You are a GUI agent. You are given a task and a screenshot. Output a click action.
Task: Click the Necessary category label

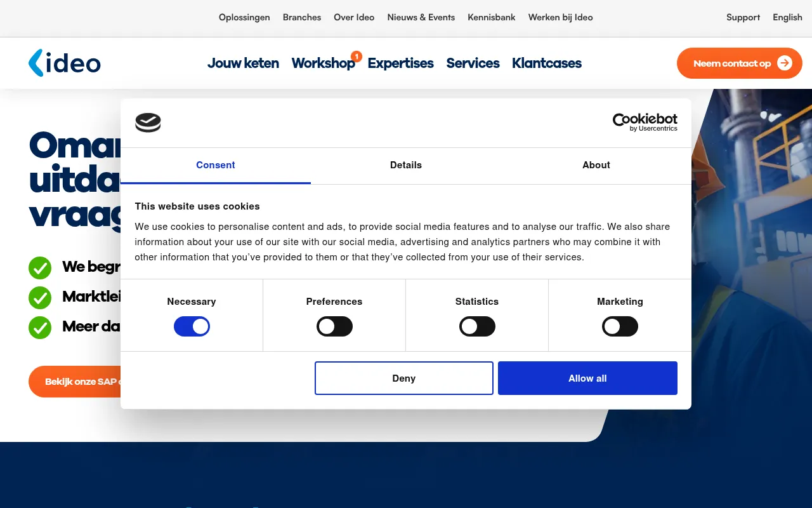tap(192, 302)
